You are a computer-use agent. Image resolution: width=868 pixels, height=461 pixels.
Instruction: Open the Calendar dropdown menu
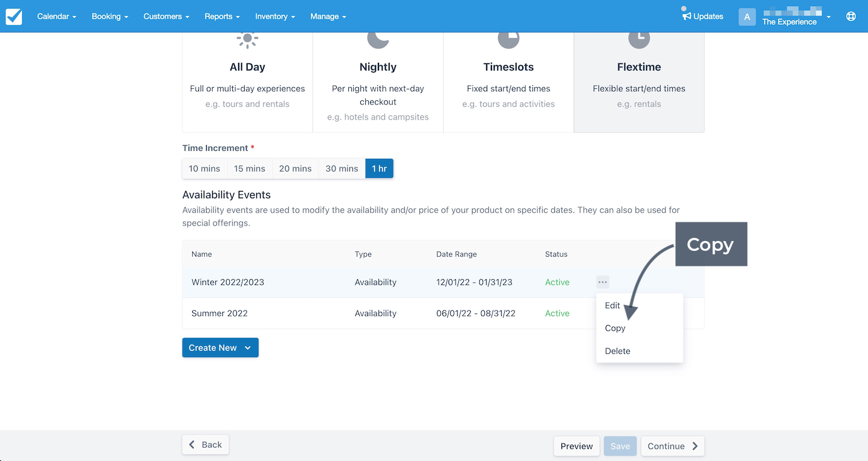coord(57,16)
